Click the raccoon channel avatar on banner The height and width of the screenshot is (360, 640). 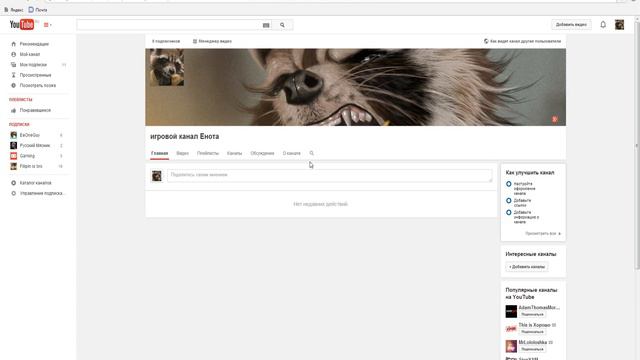tap(167, 67)
